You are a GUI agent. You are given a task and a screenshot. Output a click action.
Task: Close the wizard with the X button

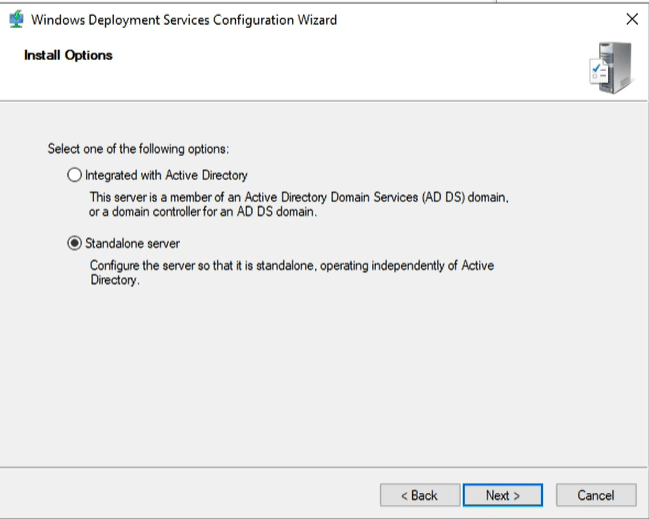(631, 19)
